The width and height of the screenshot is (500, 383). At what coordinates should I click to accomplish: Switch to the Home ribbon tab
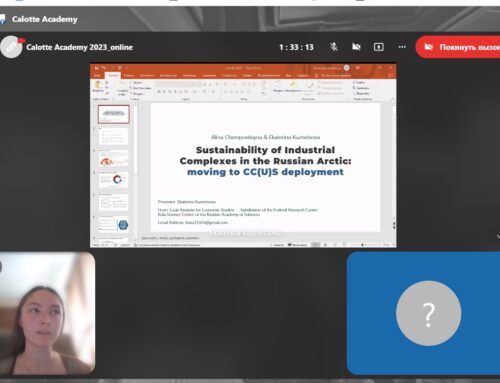coord(112,75)
